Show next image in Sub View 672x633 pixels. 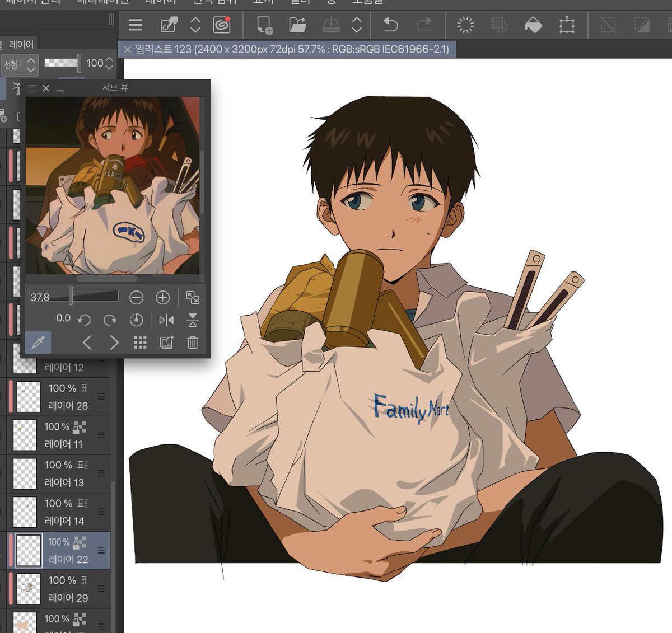click(114, 342)
